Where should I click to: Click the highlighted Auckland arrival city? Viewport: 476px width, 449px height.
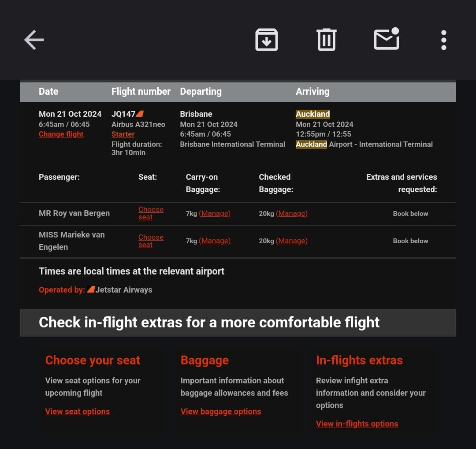pyautogui.click(x=312, y=114)
